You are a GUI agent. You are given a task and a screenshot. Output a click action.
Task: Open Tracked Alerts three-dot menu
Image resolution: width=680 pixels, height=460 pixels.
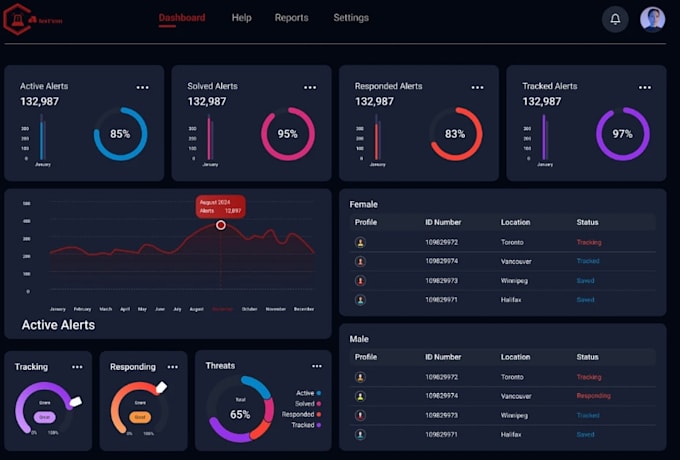[645, 88]
